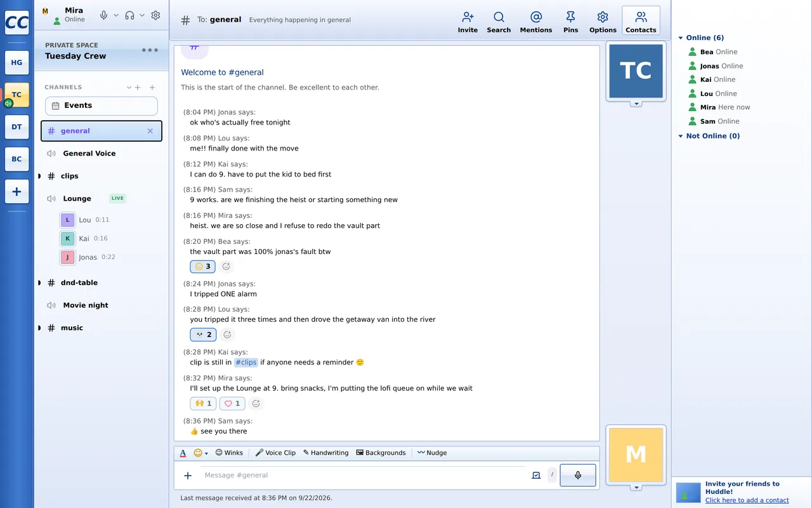Toggle the Contacts panel button
Screen dimensions: 812x508
click(x=641, y=21)
